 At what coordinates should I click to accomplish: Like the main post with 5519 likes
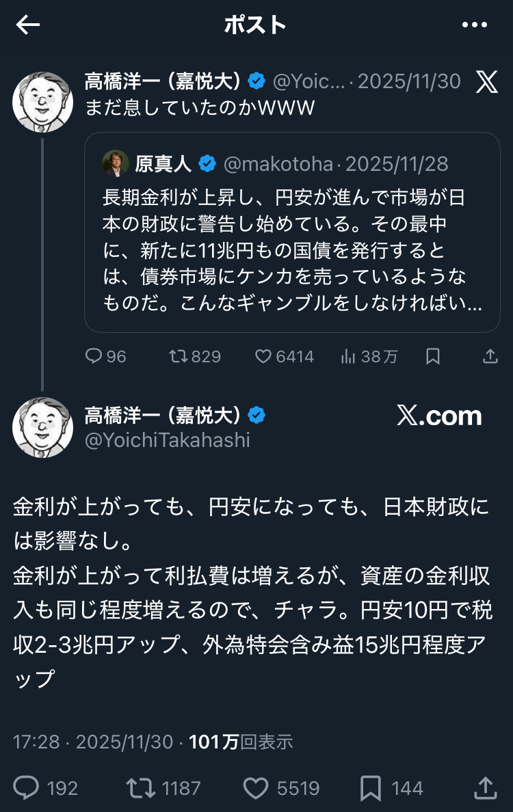tap(256, 788)
